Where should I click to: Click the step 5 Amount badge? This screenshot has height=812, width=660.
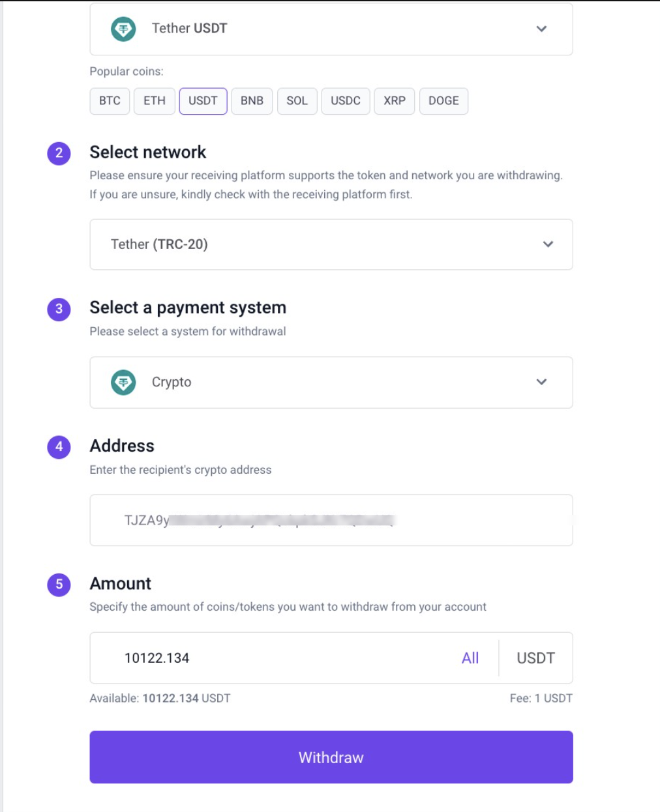coord(59,584)
